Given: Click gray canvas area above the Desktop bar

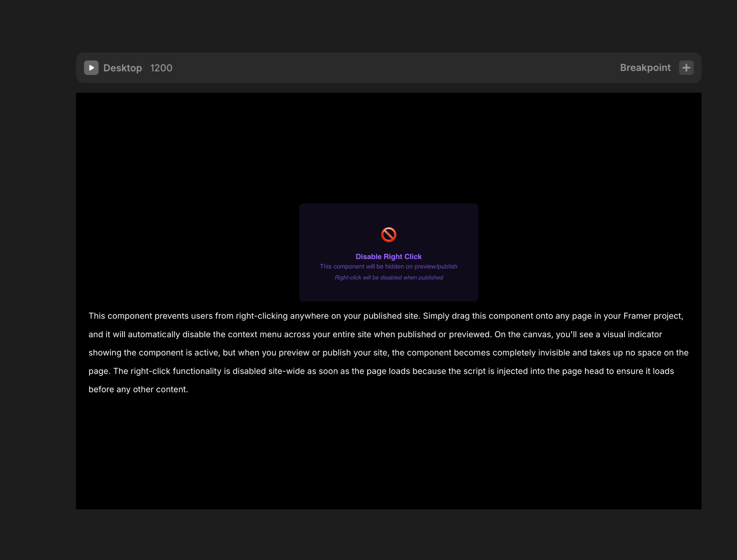Looking at the screenshot, I should [x=389, y=26].
